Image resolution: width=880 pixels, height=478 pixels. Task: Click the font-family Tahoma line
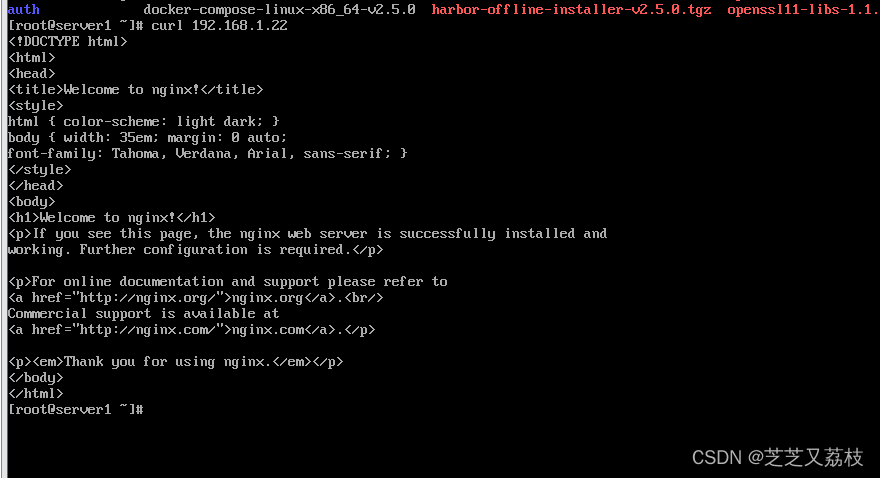[x=207, y=153]
